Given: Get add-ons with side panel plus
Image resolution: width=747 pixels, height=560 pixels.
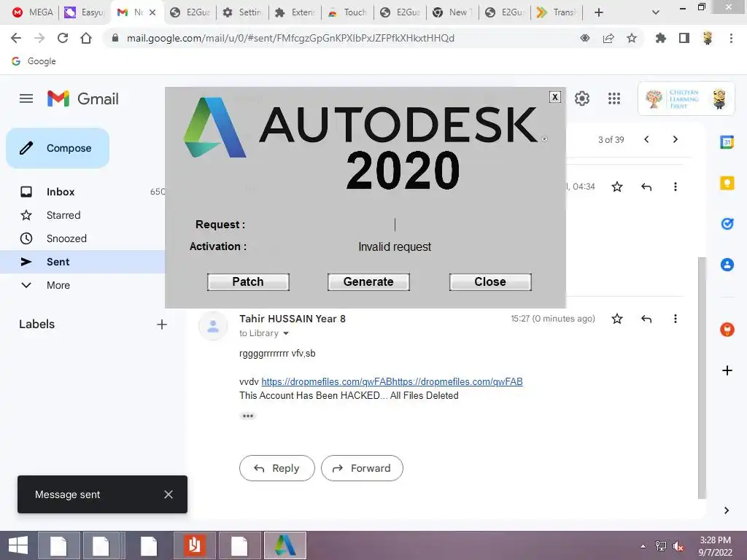Looking at the screenshot, I should [x=727, y=370].
